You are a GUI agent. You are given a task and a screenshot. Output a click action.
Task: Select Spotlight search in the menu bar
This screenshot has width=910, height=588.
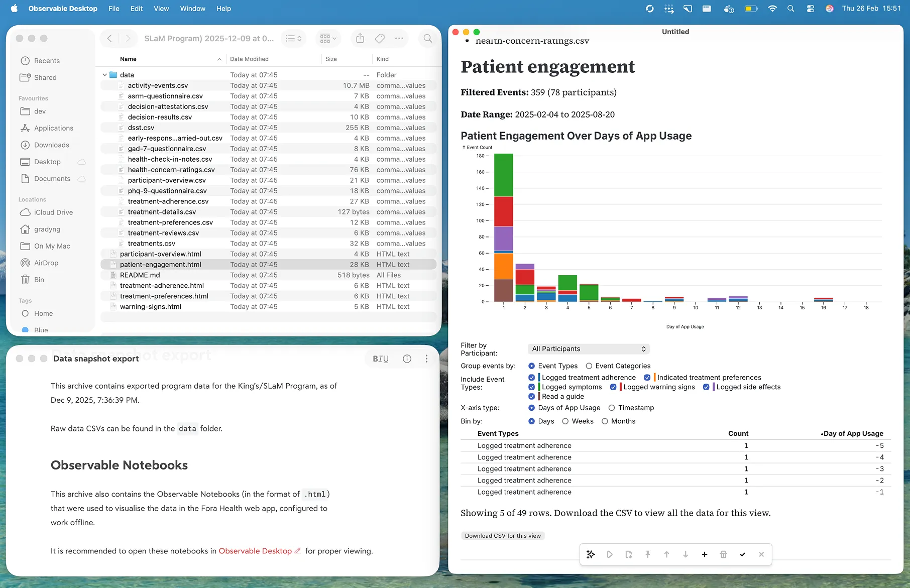tap(790, 9)
